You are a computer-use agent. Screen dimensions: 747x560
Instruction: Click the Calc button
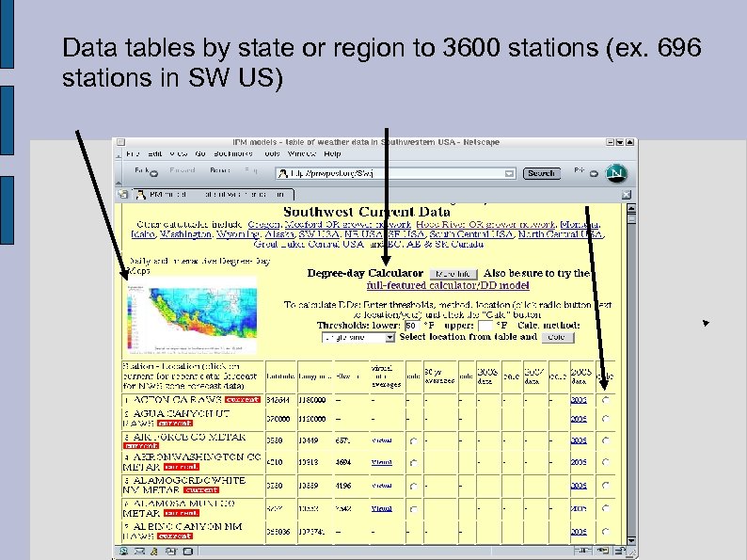click(x=557, y=337)
